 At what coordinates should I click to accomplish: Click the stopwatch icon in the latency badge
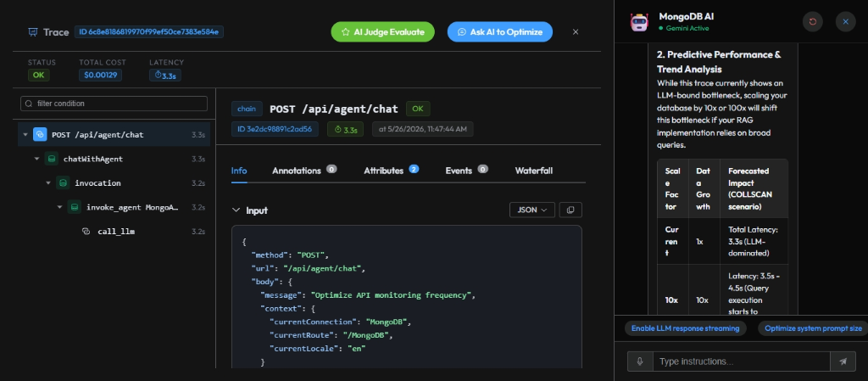point(158,75)
